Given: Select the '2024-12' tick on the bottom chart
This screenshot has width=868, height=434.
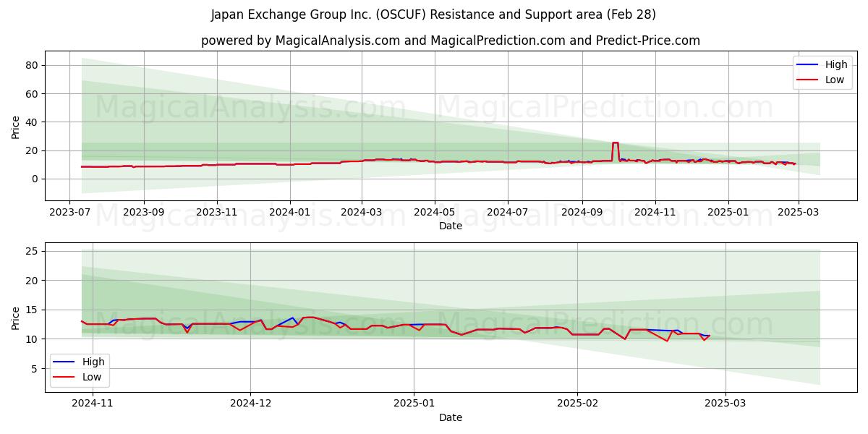Looking at the screenshot, I should (x=250, y=404).
